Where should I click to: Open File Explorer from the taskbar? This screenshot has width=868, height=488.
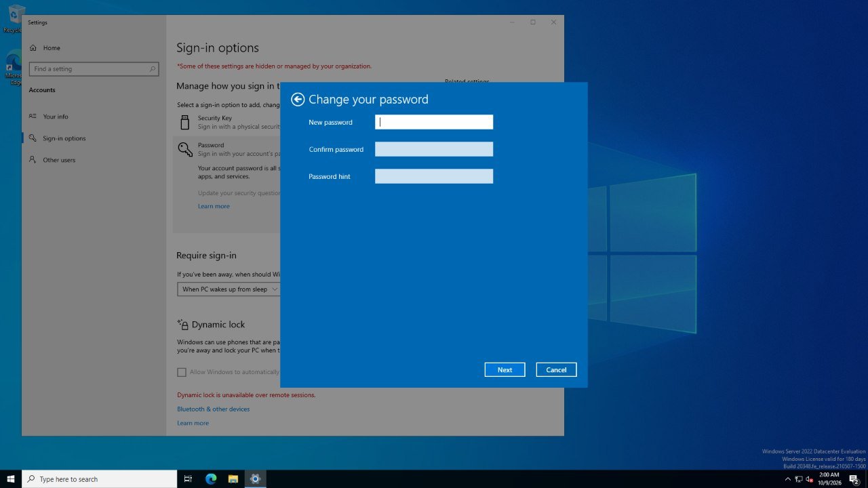pos(233,479)
